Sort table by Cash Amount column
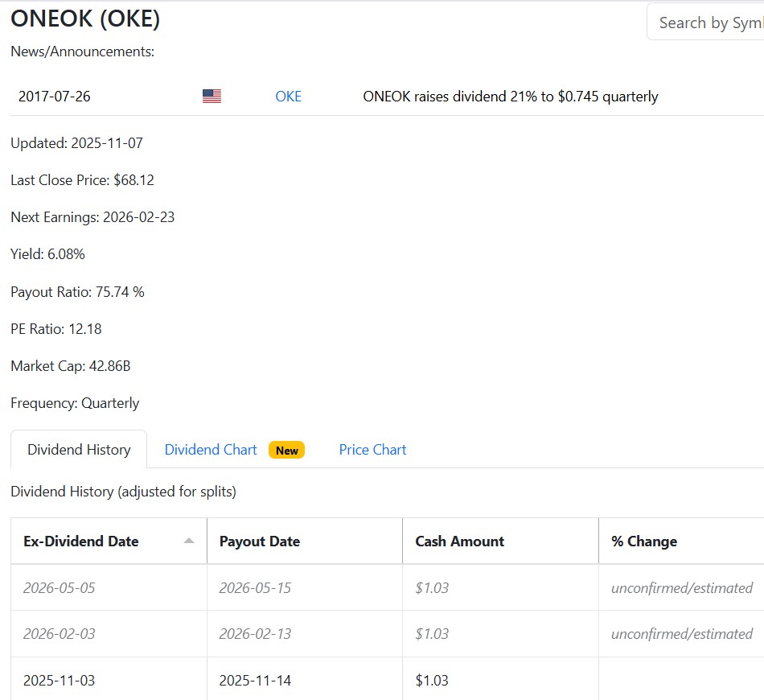 tap(459, 541)
